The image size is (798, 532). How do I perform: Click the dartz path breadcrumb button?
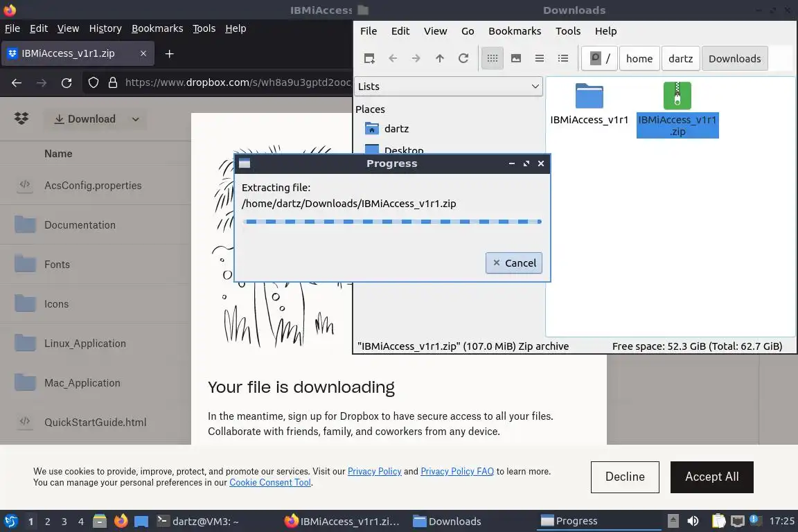click(680, 59)
